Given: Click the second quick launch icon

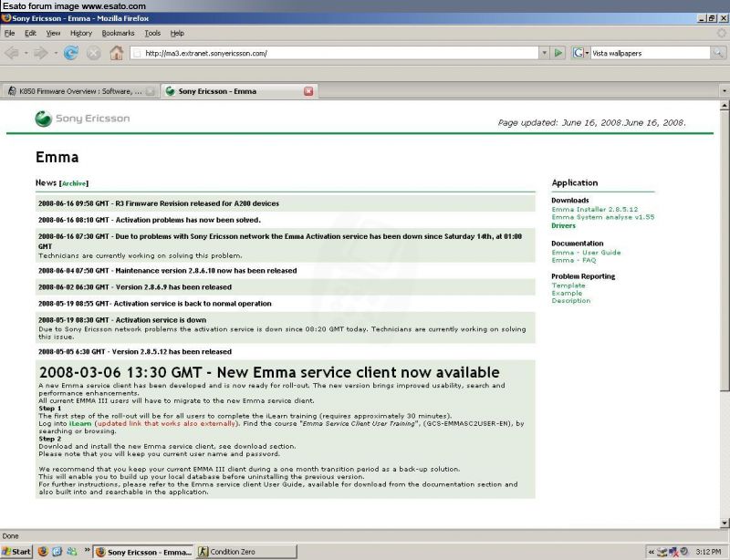Looking at the screenshot, I should pos(57,552).
